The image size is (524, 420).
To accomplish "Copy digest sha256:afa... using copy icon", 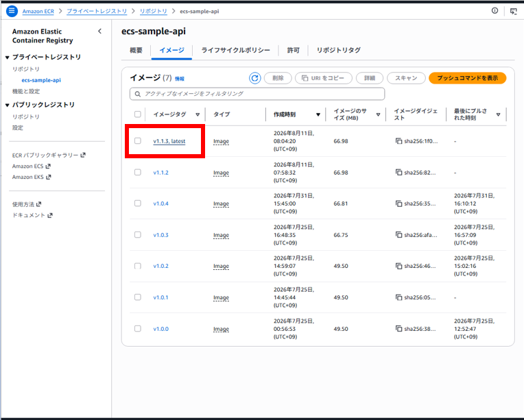I will click(x=398, y=235).
